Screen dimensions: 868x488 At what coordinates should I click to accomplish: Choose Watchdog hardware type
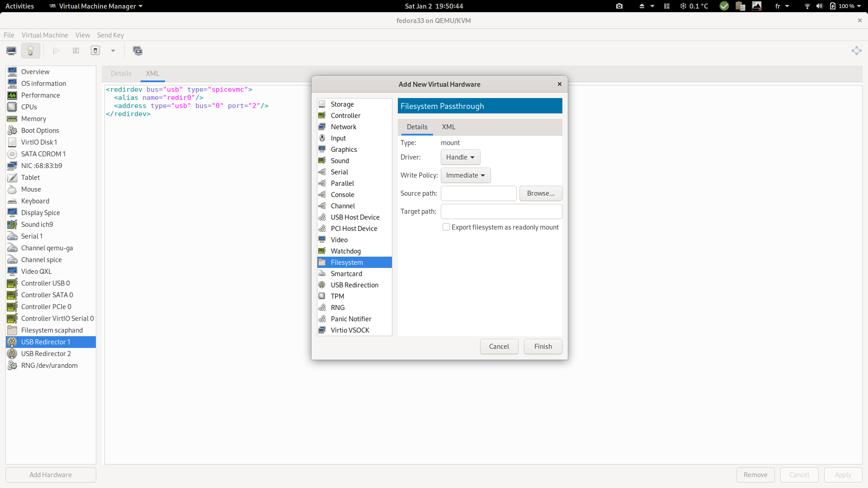click(354, 251)
